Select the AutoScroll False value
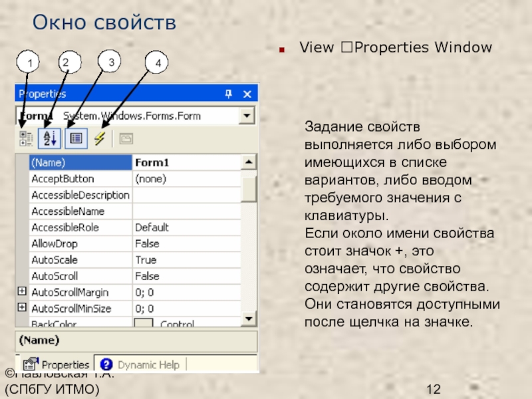This screenshot has height=399, width=532. (x=185, y=276)
